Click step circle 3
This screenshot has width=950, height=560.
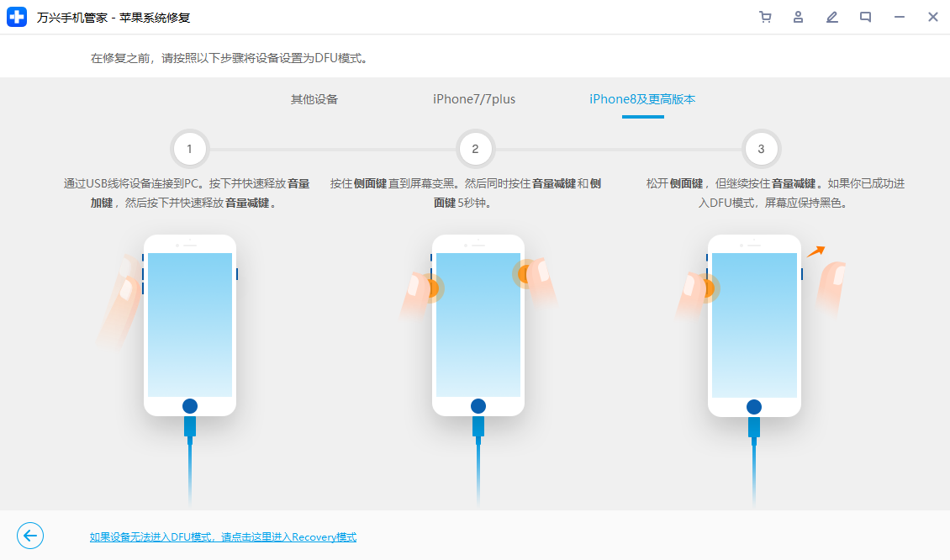coord(762,148)
